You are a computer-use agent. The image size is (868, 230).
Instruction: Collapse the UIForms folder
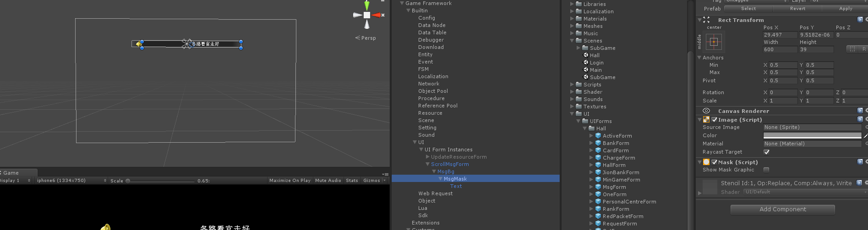579,121
